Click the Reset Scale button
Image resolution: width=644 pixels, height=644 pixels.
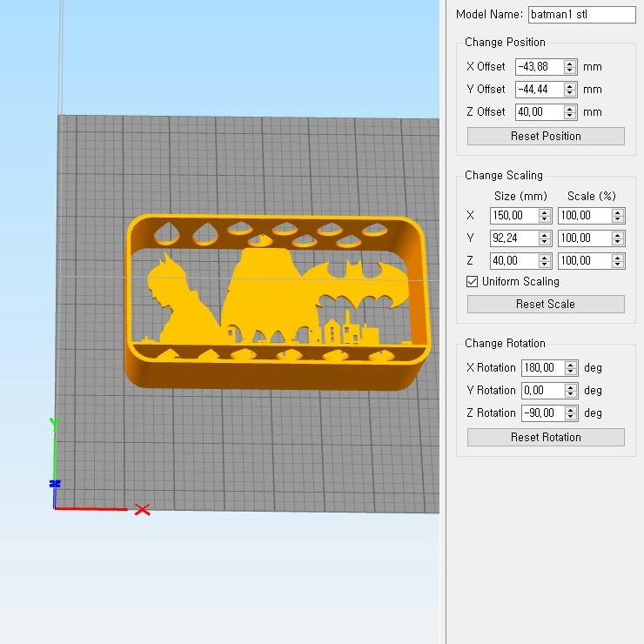click(546, 304)
